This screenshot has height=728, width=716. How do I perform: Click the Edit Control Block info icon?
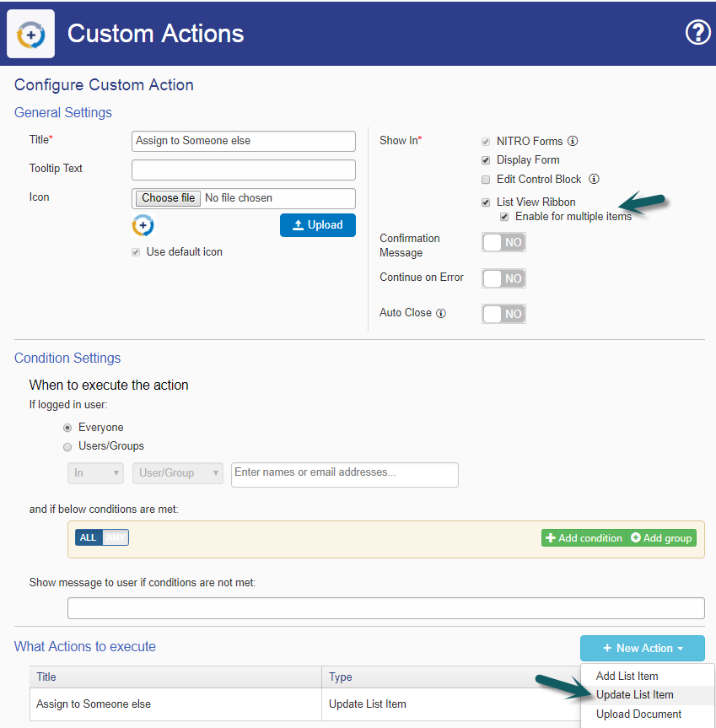pos(594,179)
